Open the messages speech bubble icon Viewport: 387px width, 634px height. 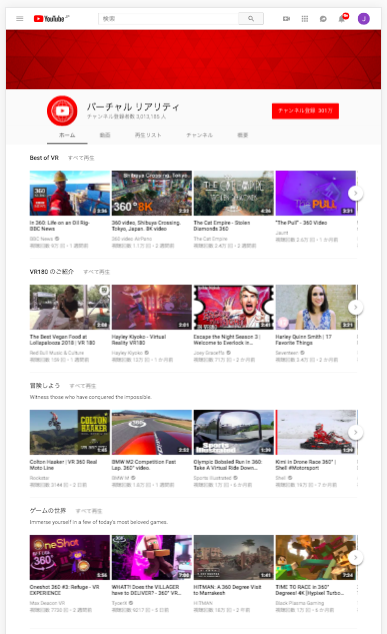tap(323, 19)
